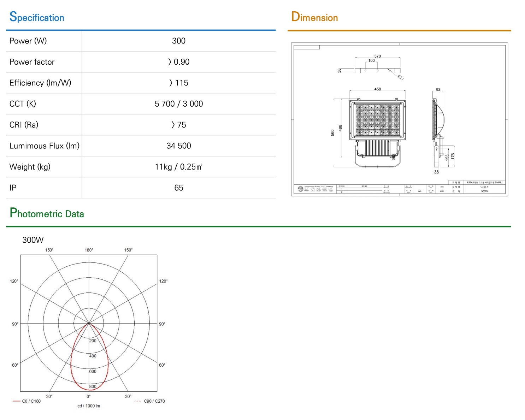The height and width of the screenshot is (420, 525).
Task: Click the 486 height dimension label
Action: 341,128
